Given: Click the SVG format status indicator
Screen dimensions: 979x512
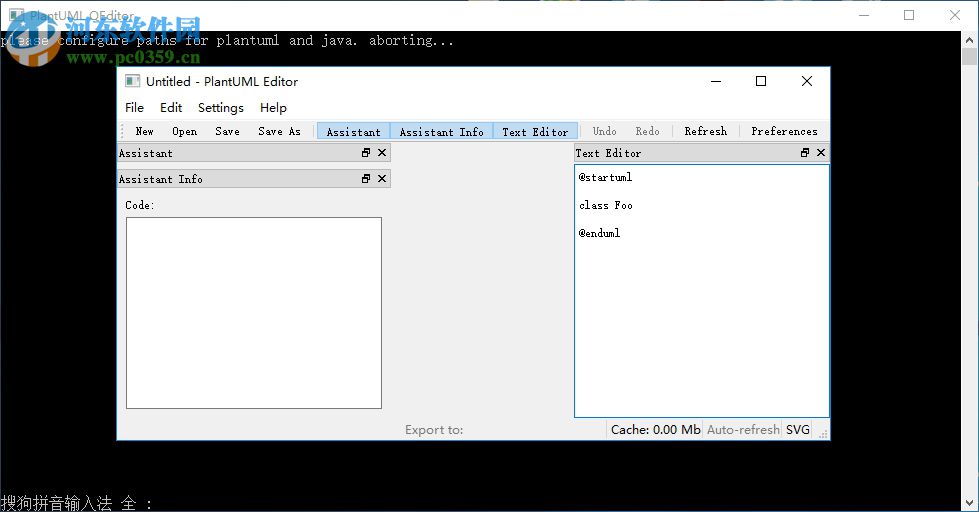Looking at the screenshot, I should click(797, 430).
